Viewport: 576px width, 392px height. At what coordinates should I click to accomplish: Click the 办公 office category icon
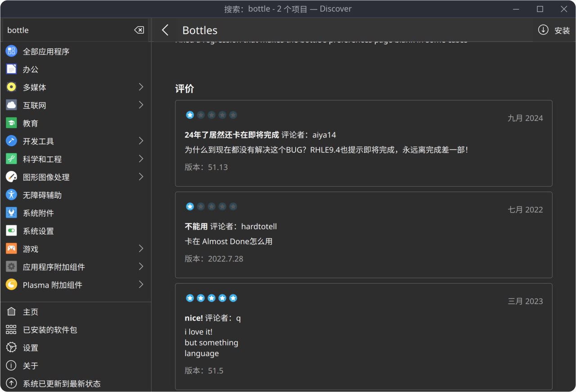click(x=11, y=69)
